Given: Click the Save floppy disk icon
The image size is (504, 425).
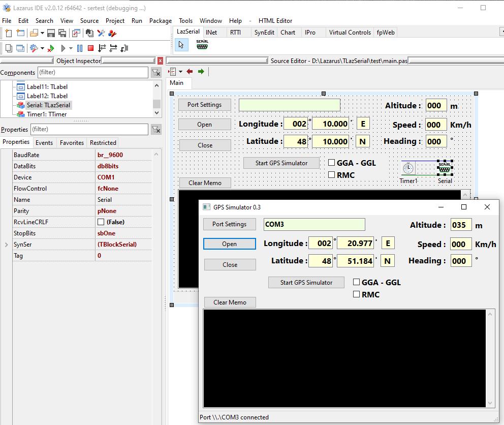Looking at the screenshot, I should [51, 33].
